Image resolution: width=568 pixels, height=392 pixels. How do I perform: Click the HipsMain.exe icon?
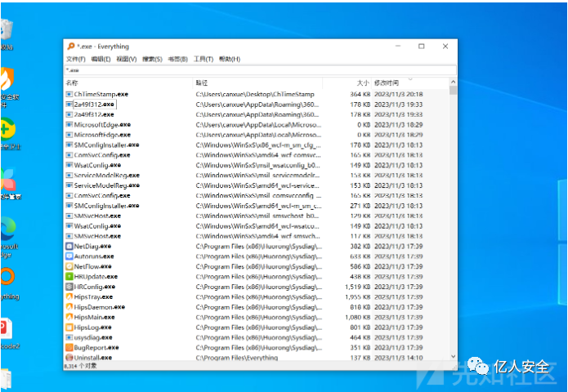coord(69,317)
